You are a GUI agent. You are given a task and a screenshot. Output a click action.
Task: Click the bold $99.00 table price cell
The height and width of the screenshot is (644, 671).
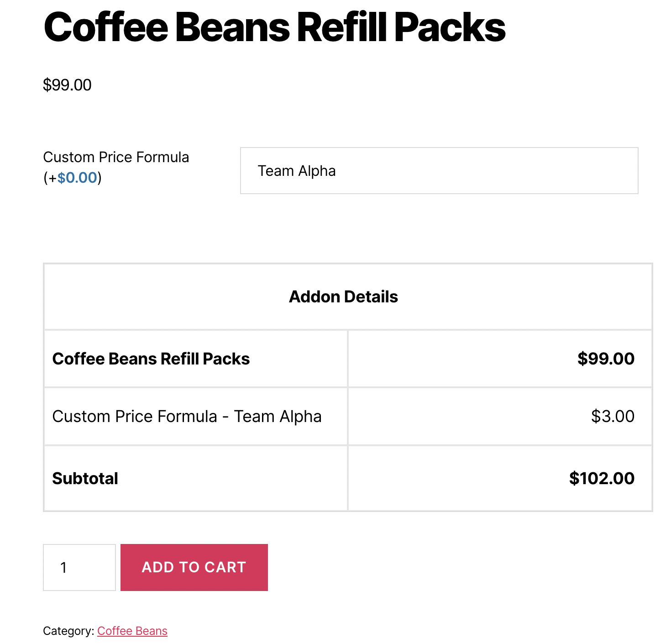(x=605, y=359)
